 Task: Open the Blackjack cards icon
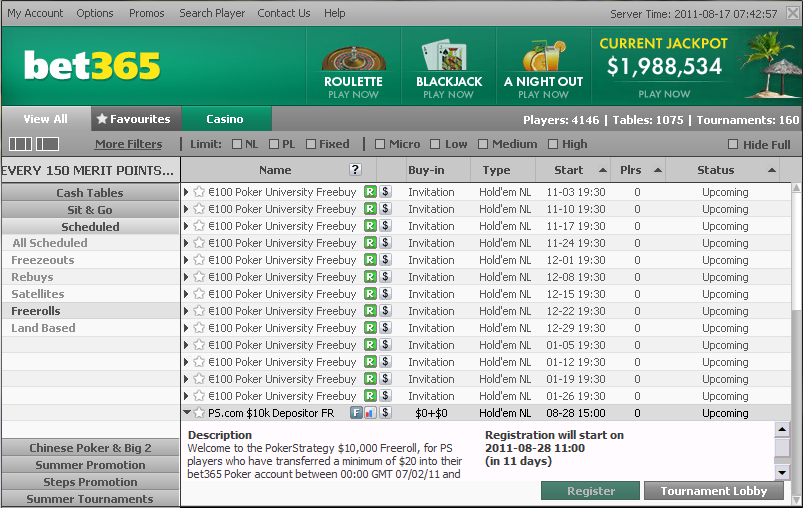click(445, 56)
